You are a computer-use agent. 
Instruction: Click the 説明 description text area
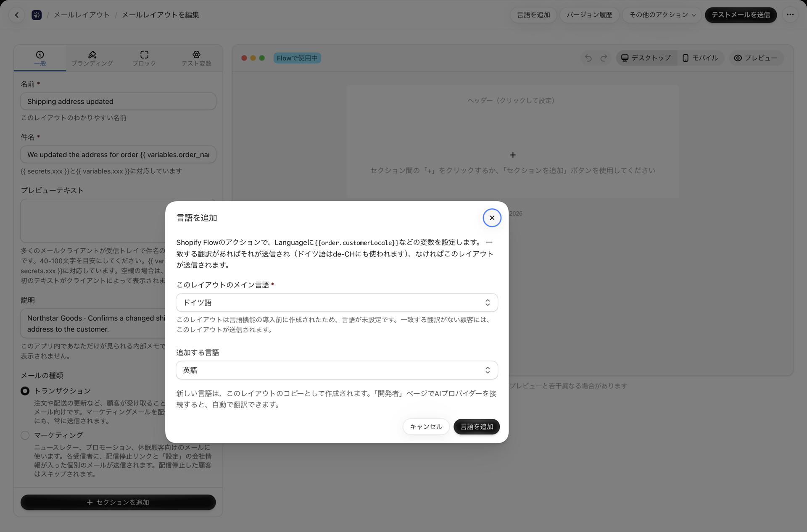(x=93, y=324)
